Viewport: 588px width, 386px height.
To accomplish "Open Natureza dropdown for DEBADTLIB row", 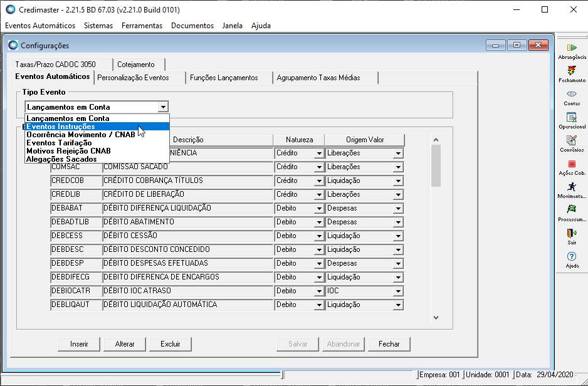I will [x=319, y=222].
